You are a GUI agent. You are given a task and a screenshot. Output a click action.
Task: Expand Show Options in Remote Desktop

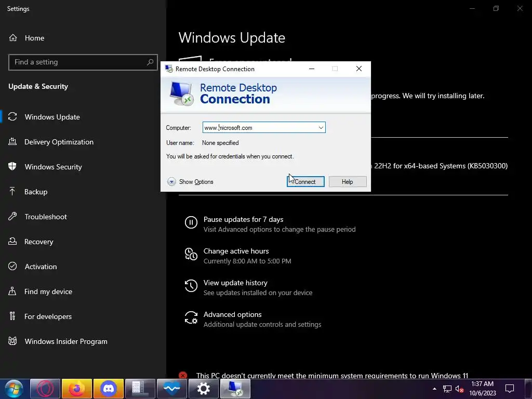[x=190, y=182]
